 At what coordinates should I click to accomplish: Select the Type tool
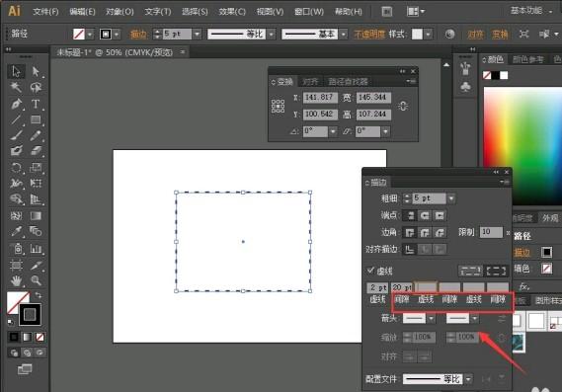click(x=36, y=104)
